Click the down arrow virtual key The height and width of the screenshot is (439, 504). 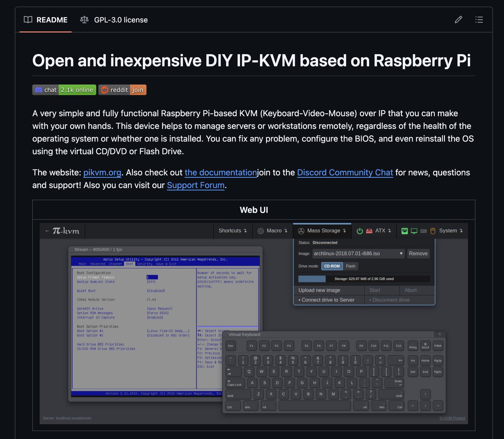(x=425, y=405)
